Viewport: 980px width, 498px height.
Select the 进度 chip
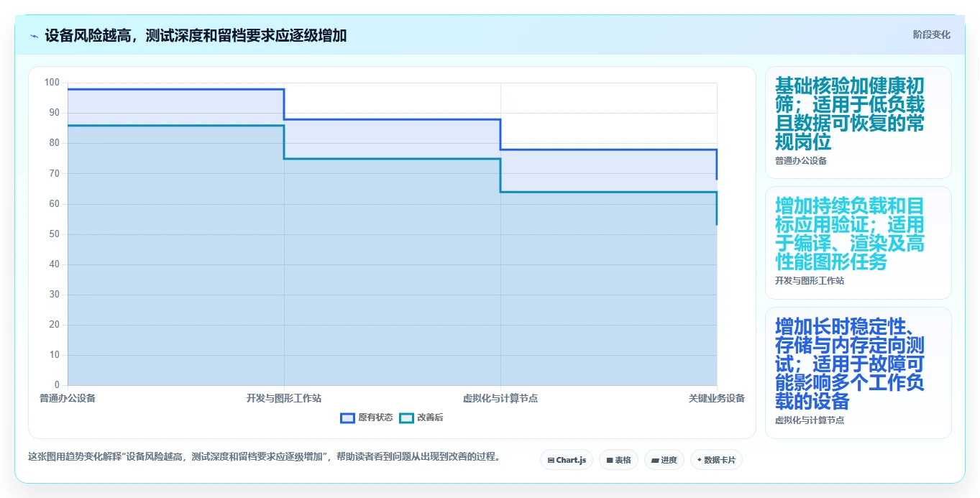coord(664,460)
